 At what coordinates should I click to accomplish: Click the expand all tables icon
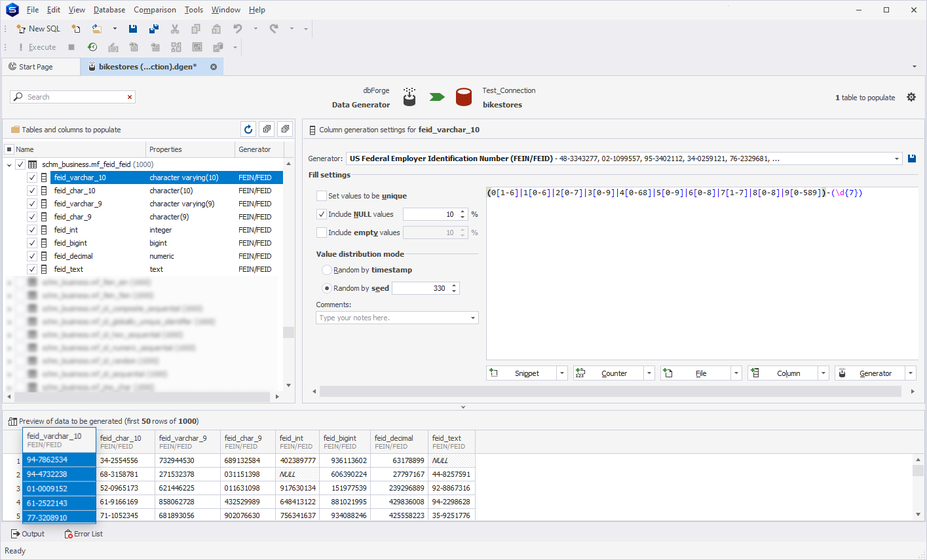point(267,129)
